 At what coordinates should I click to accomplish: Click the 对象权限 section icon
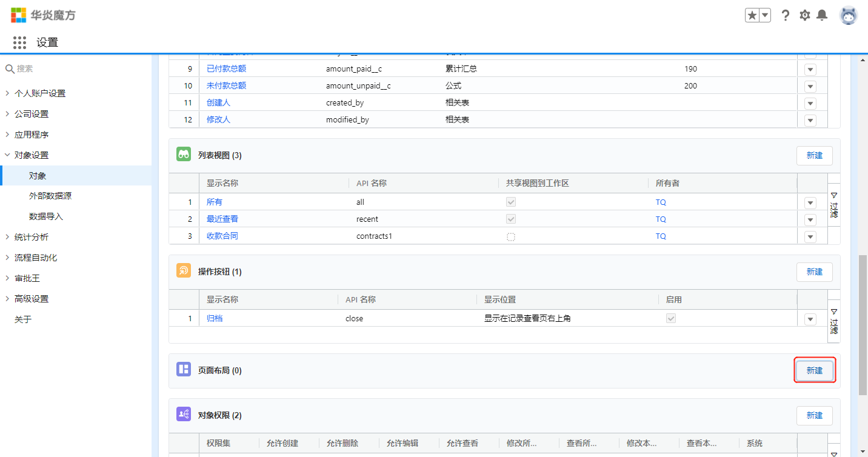click(x=184, y=415)
